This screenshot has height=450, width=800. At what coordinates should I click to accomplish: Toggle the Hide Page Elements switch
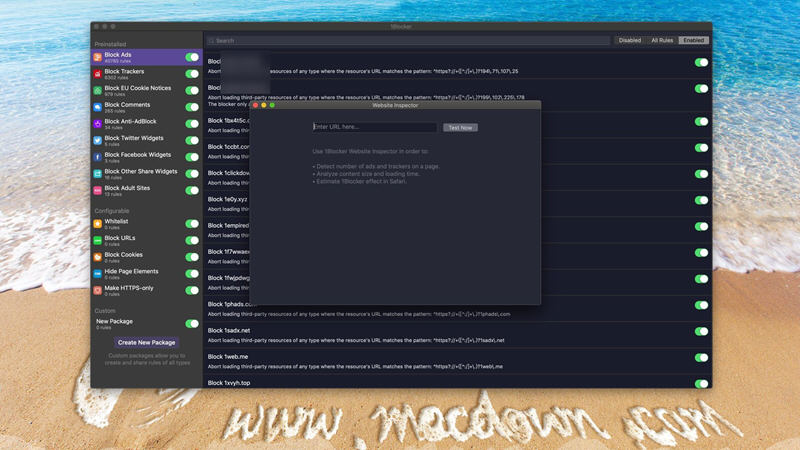tap(192, 274)
